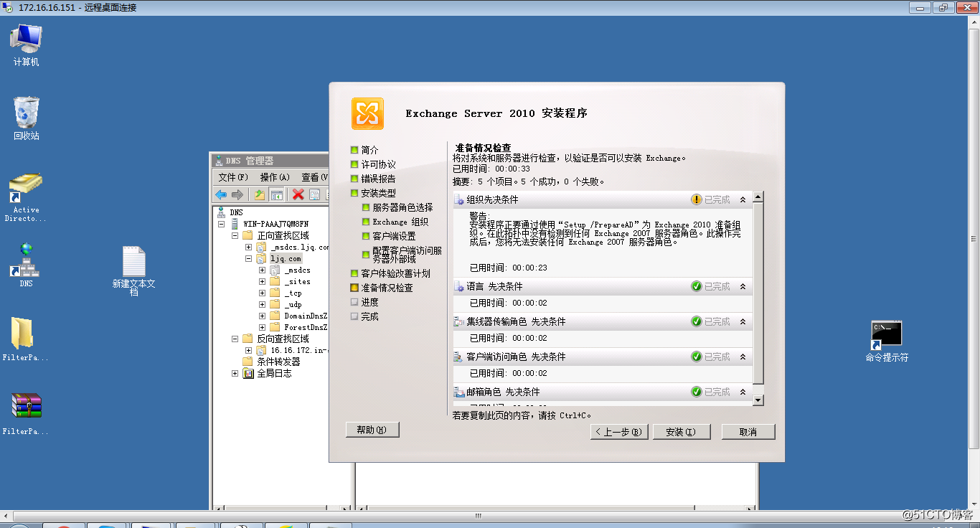Collapse the 组织先决条件 section chevron
The image size is (980, 528).
(743, 200)
